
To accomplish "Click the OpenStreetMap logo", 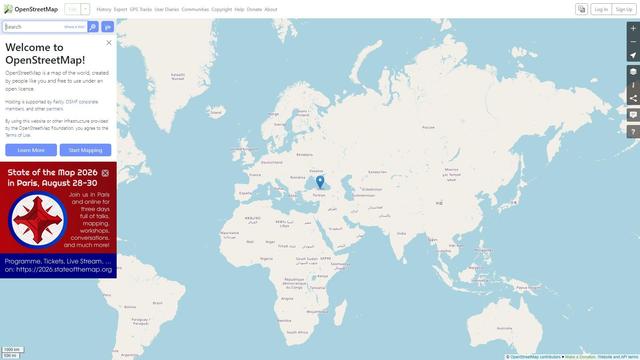I will (31, 9).
